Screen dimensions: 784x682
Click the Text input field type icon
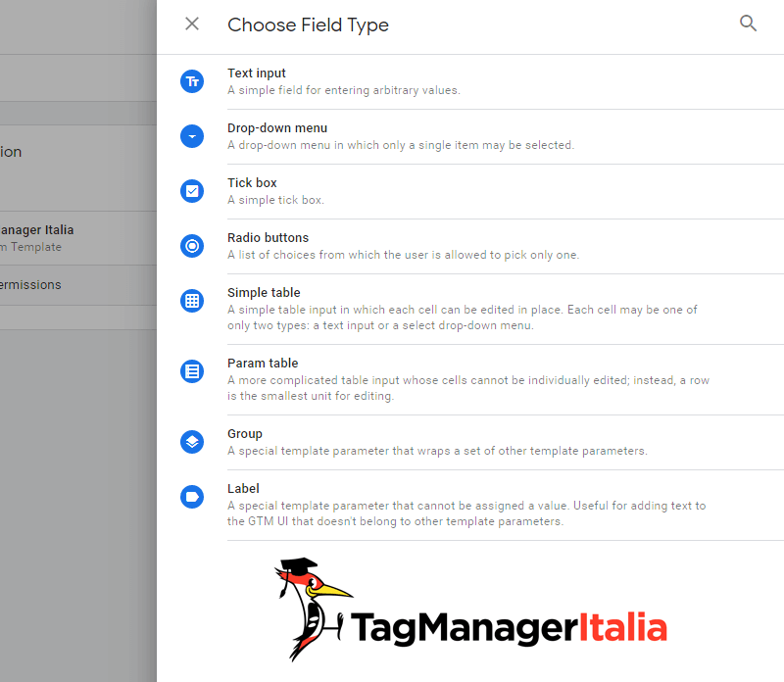192,81
